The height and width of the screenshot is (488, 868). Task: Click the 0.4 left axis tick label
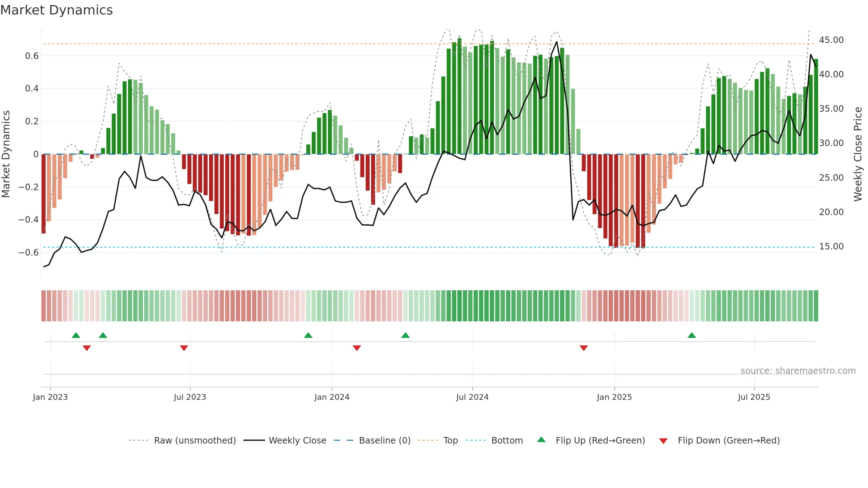pyautogui.click(x=32, y=88)
